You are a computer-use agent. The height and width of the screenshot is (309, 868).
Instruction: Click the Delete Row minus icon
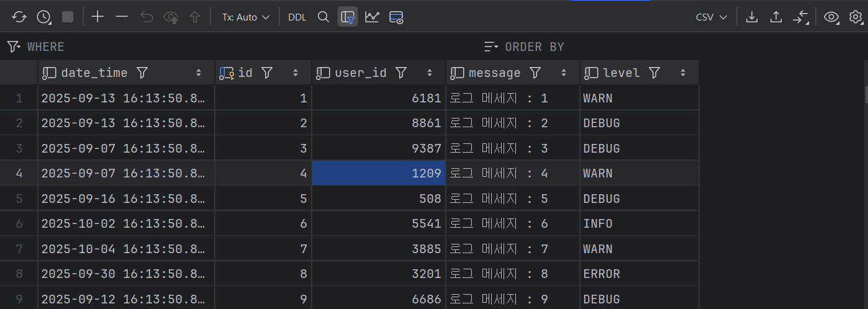(122, 17)
